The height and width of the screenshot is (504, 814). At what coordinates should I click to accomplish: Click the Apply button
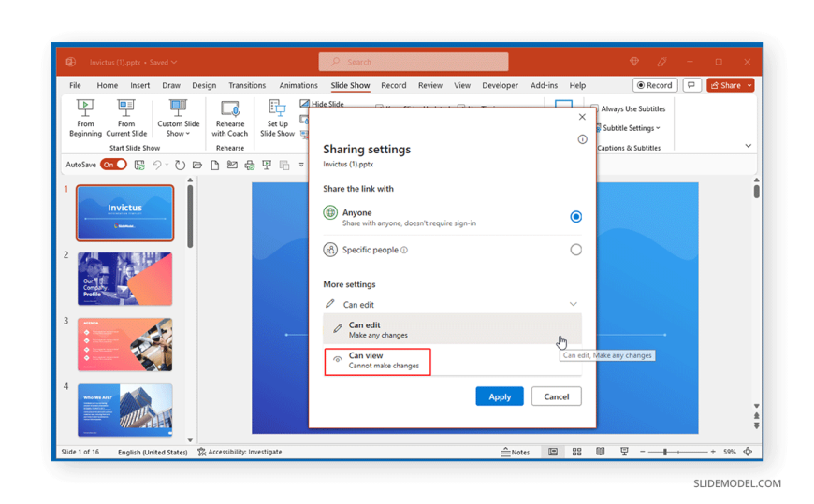click(499, 396)
